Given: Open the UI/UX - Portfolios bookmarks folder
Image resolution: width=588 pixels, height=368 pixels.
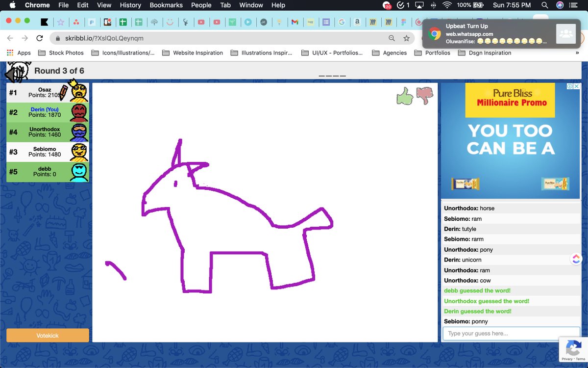Looking at the screenshot, I should 332,53.
